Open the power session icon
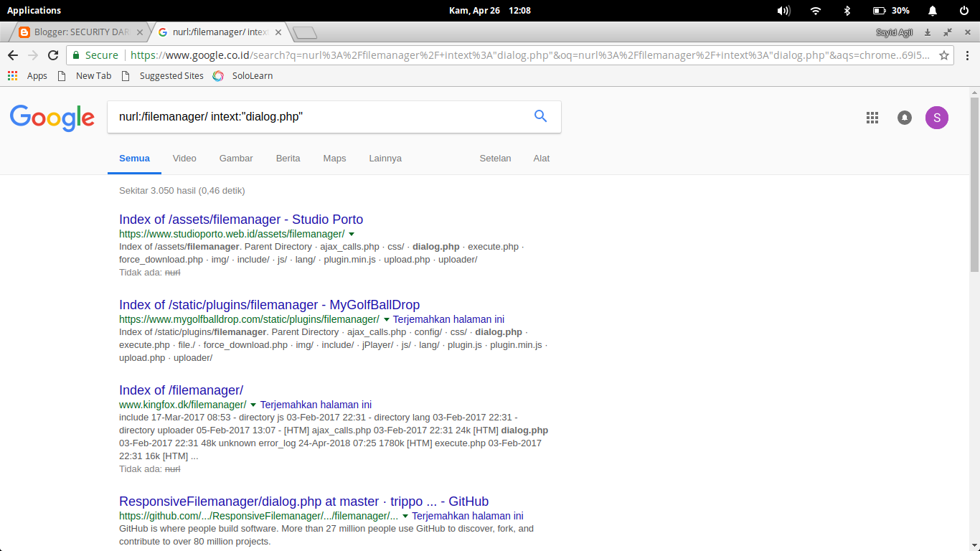980x551 pixels. pos(964,10)
